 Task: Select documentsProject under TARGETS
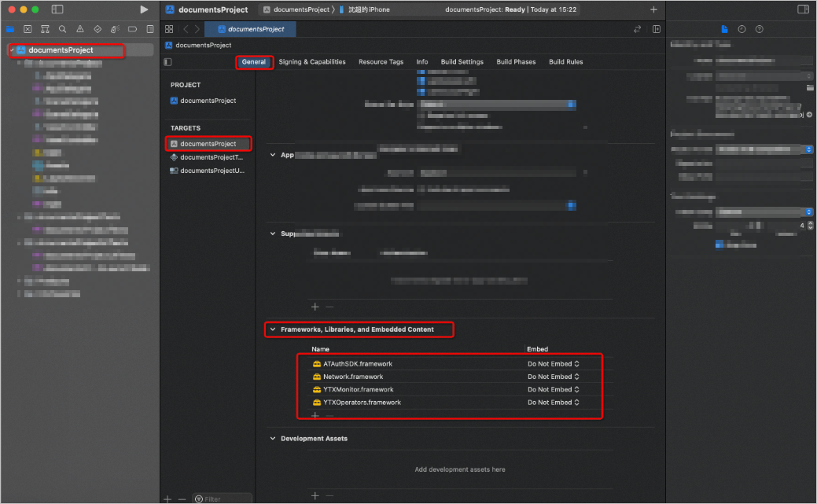click(x=208, y=144)
